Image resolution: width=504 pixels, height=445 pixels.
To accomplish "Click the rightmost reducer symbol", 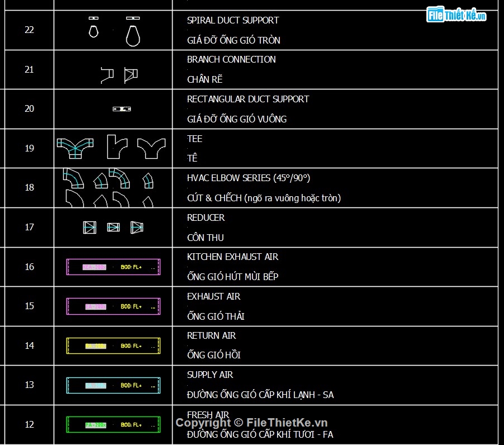I will coord(137,227).
